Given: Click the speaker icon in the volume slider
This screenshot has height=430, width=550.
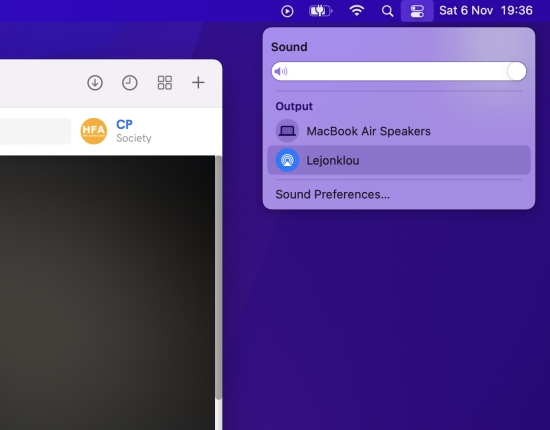Looking at the screenshot, I should tap(281, 72).
